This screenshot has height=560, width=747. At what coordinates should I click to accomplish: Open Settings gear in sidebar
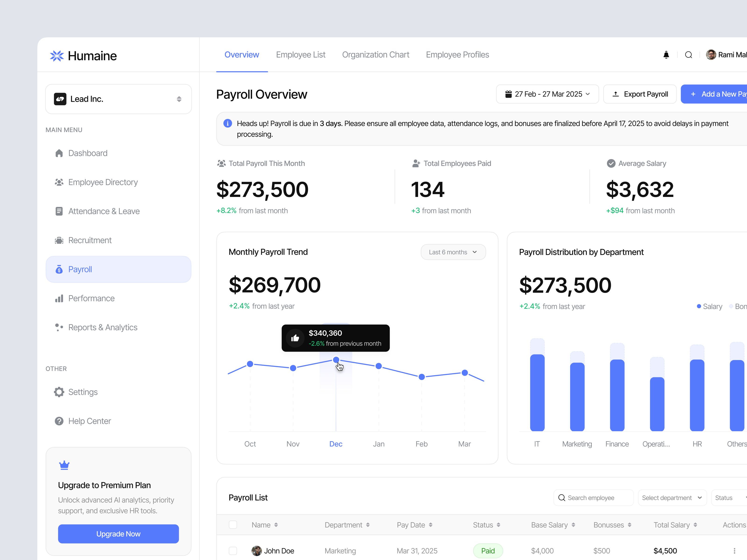pos(59,392)
